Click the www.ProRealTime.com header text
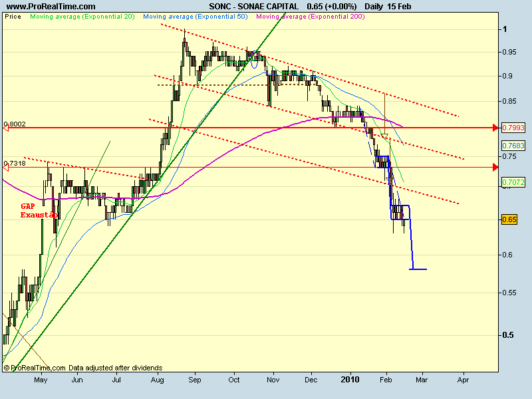 pyautogui.click(x=51, y=7)
